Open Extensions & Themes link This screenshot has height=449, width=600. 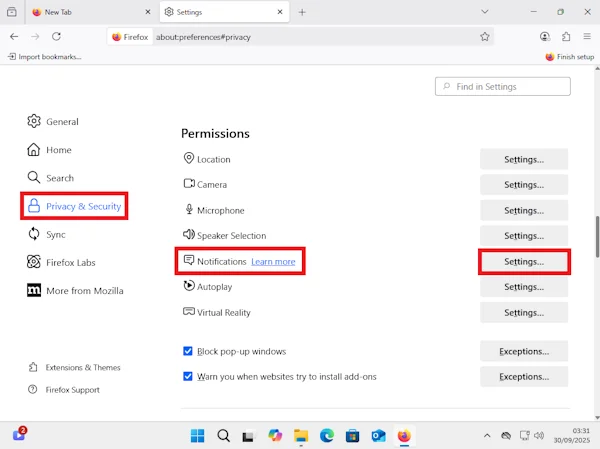coord(74,367)
